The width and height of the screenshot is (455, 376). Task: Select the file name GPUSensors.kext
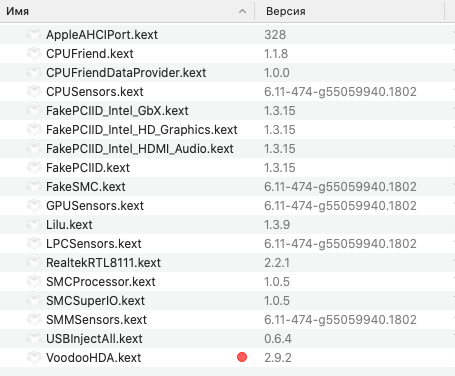click(95, 206)
